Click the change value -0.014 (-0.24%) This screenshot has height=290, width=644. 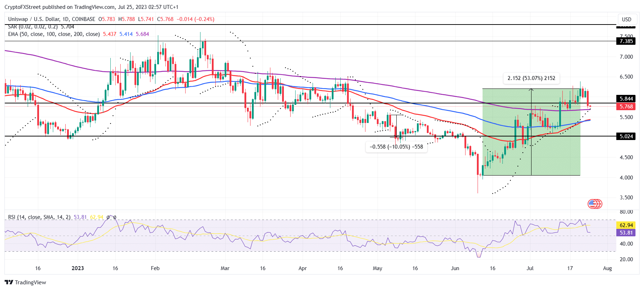196,19
